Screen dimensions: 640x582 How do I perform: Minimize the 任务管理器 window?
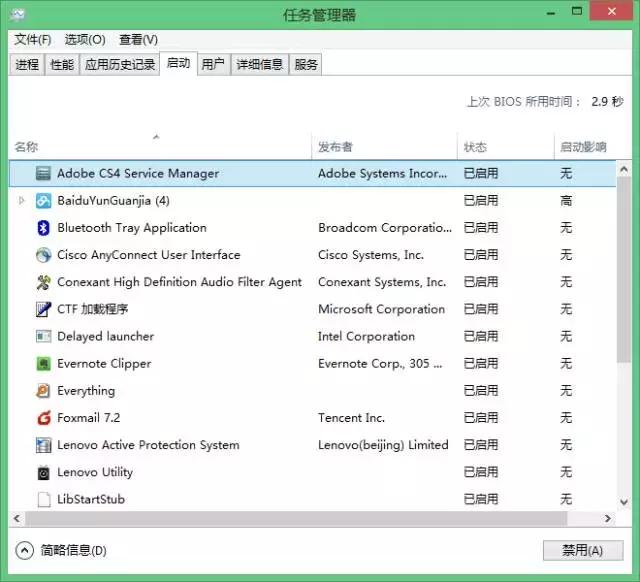551,13
